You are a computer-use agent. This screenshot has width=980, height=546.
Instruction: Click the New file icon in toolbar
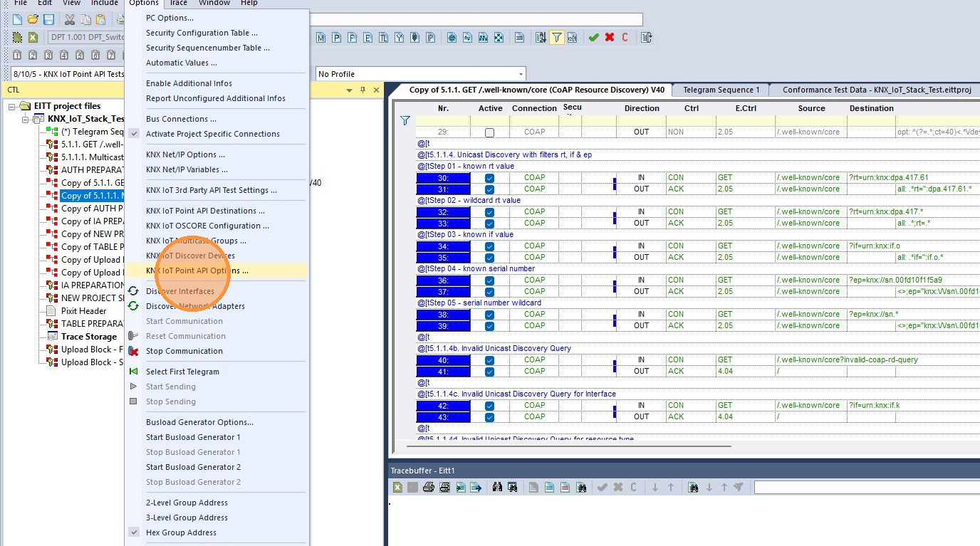tap(17, 19)
